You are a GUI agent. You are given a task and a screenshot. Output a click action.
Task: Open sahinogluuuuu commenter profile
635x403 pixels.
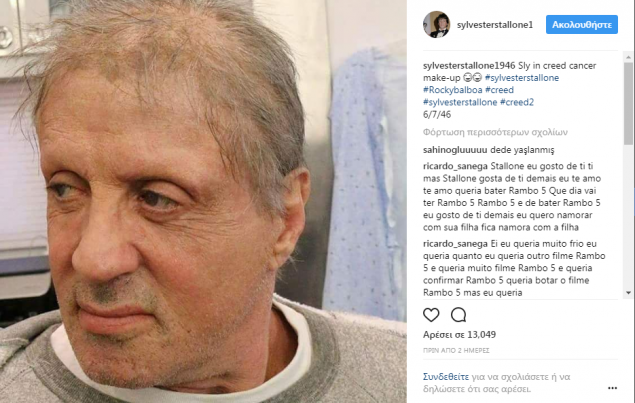(x=455, y=150)
